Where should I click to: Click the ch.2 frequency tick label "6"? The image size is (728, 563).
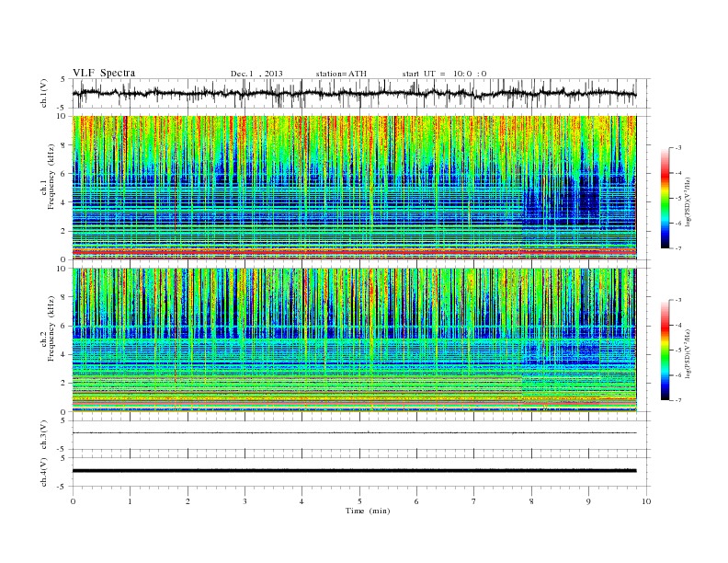(63, 326)
